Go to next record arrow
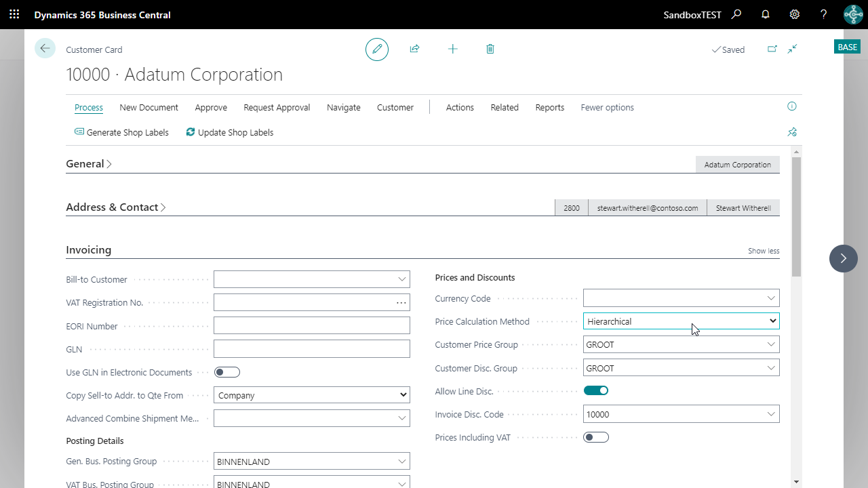This screenshot has width=868, height=488. coord(844,258)
